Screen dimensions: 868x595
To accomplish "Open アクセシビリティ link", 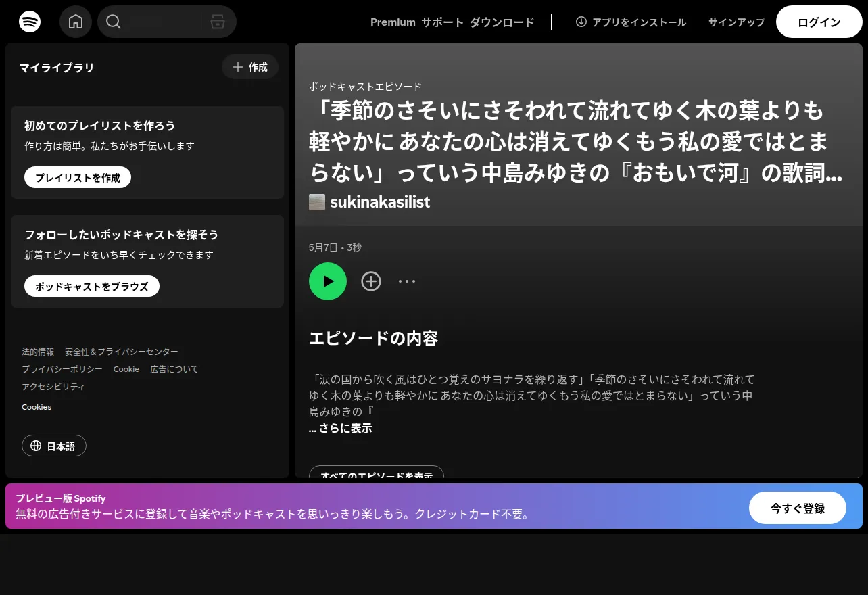I will (53, 387).
